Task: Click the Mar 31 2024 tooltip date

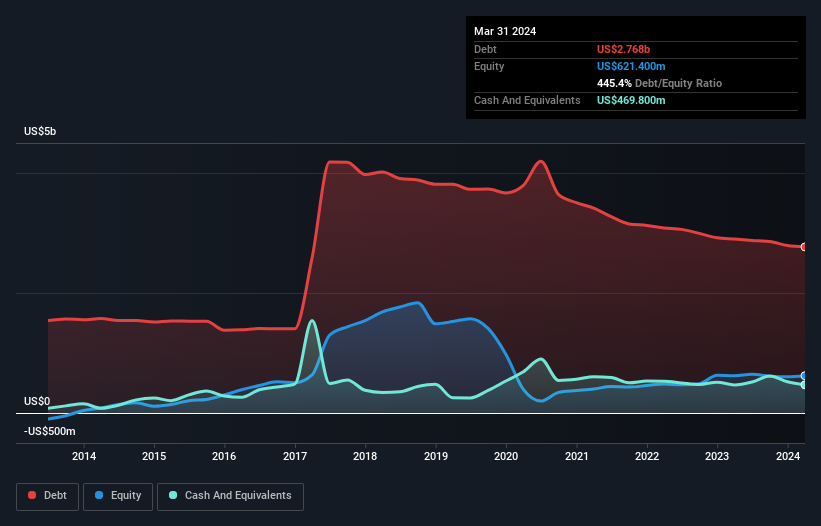Action: coord(505,31)
